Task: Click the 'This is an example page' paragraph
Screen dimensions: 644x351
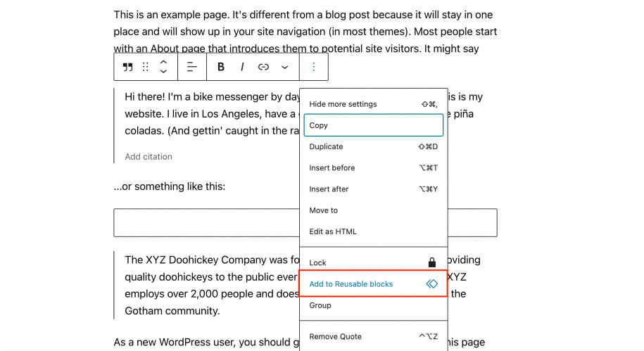Action: coord(305,32)
